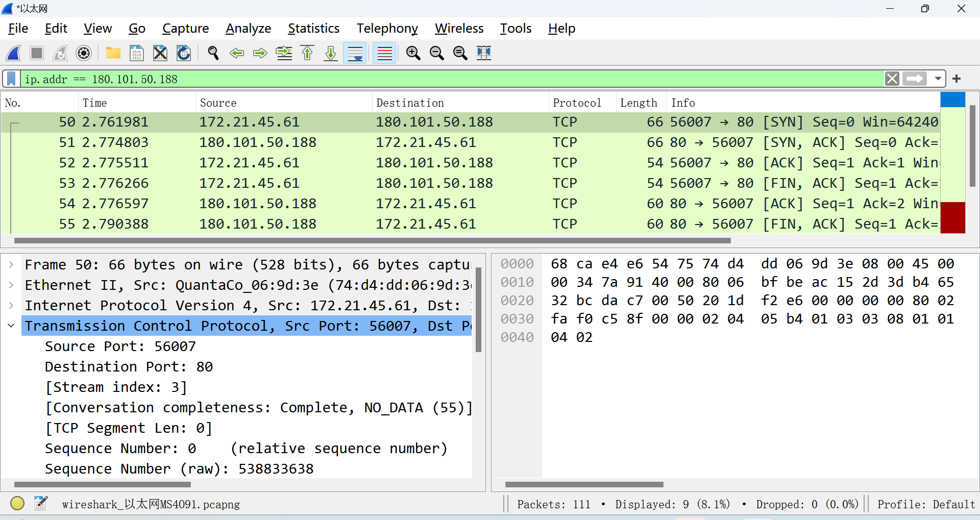Image resolution: width=980 pixels, height=520 pixels.
Task: Open the File menu
Action: (x=18, y=29)
